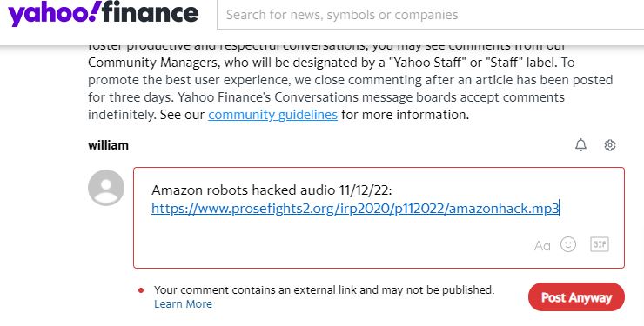Click the notification bell icon
Viewport: 644px width, 326px height.
tap(580, 145)
